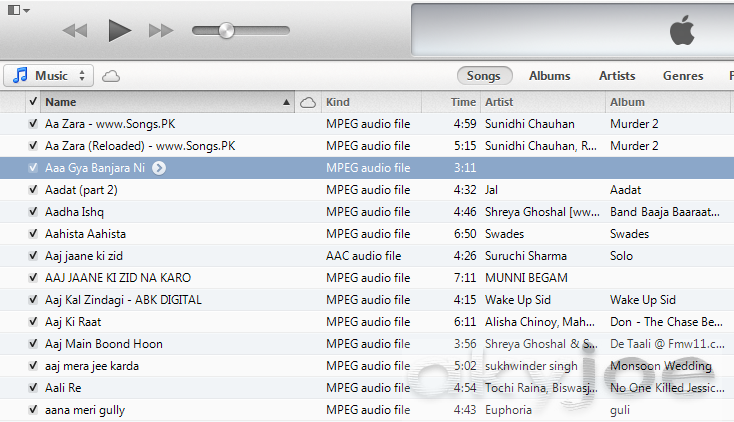Uncheck the aaj mera jee karda checkbox
734x422 pixels.
(x=33, y=366)
